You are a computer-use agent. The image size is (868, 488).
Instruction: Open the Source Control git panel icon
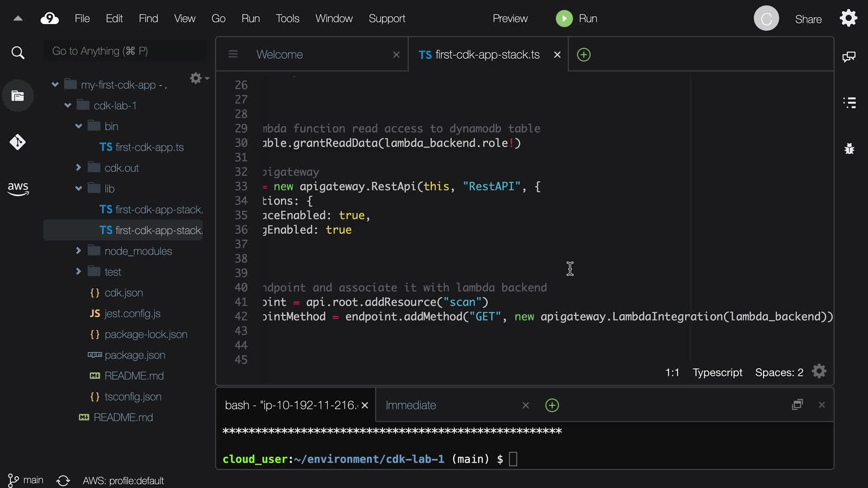pos(18,142)
